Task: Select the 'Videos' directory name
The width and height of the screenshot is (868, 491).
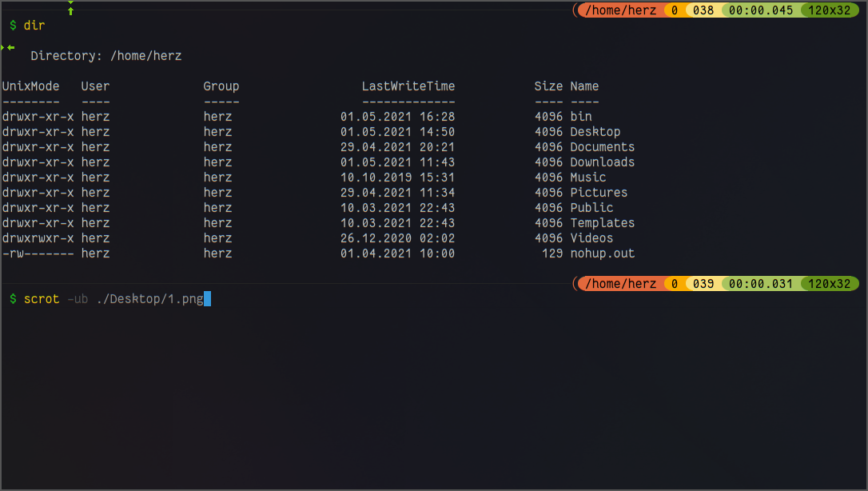Action: [x=591, y=238]
